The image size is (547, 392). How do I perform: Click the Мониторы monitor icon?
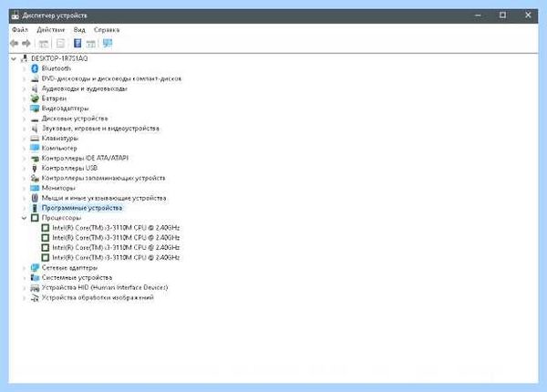point(35,188)
